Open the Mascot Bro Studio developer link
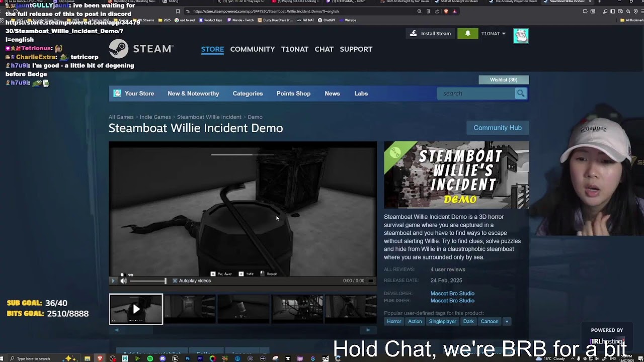Image resolution: width=644 pixels, height=362 pixels. tap(452, 294)
